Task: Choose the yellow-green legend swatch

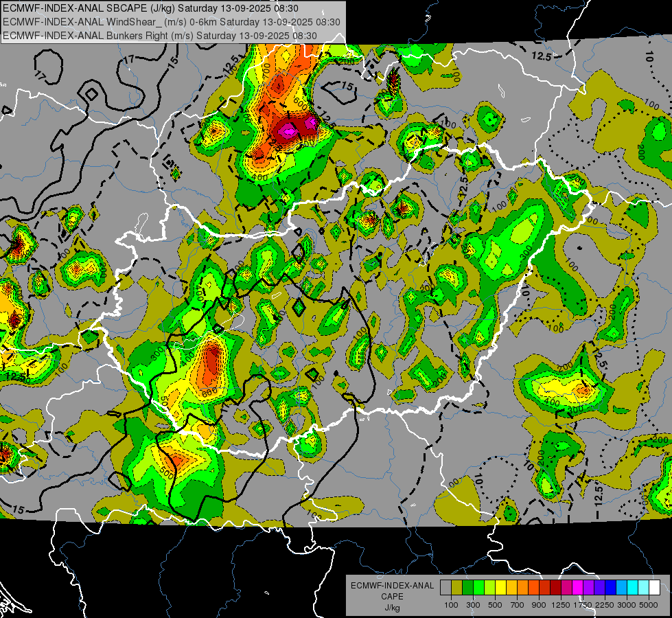Action: [x=490, y=588]
